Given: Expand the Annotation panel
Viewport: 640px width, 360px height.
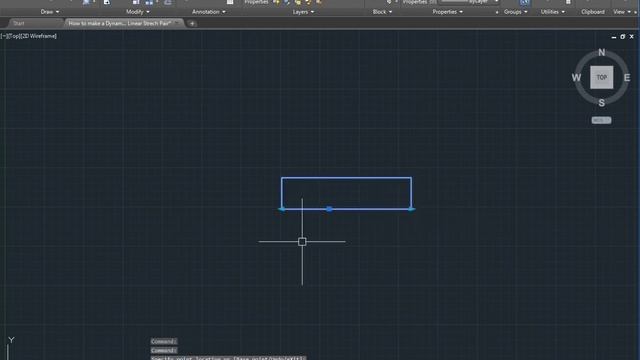Looking at the screenshot, I should click(x=209, y=12).
